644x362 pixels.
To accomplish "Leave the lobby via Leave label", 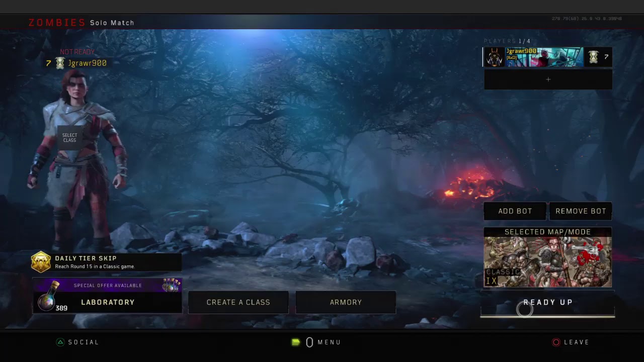I will pos(577,342).
